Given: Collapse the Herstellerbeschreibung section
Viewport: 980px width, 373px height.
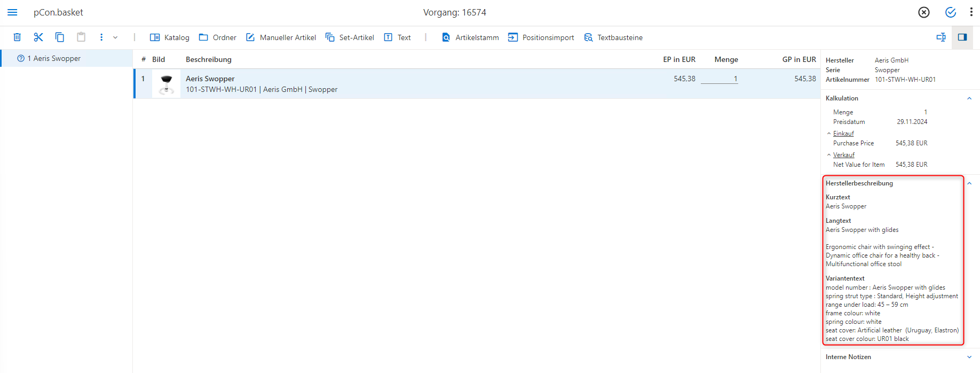Looking at the screenshot, I should coord(969,183).
